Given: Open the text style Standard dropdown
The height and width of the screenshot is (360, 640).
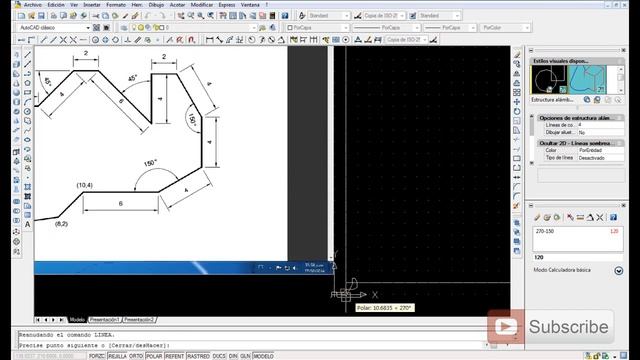Looking at the screenshot, I should pyautogui.click(x=347, y=16).
